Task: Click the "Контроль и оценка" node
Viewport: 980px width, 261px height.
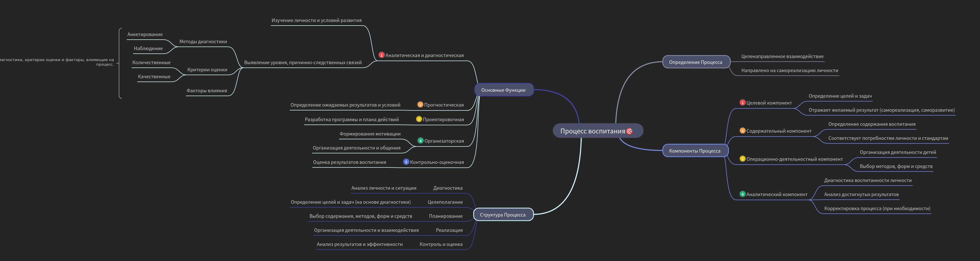Action: tap(441, 244)
